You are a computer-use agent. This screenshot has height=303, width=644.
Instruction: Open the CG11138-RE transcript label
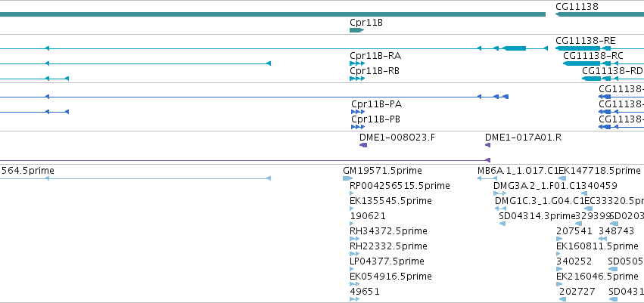click(585, 41)
